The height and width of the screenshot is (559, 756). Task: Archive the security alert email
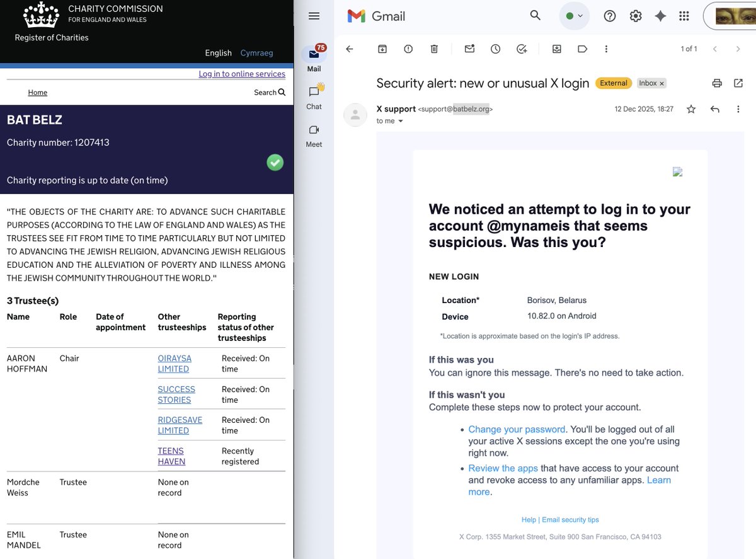pos(382,49)
